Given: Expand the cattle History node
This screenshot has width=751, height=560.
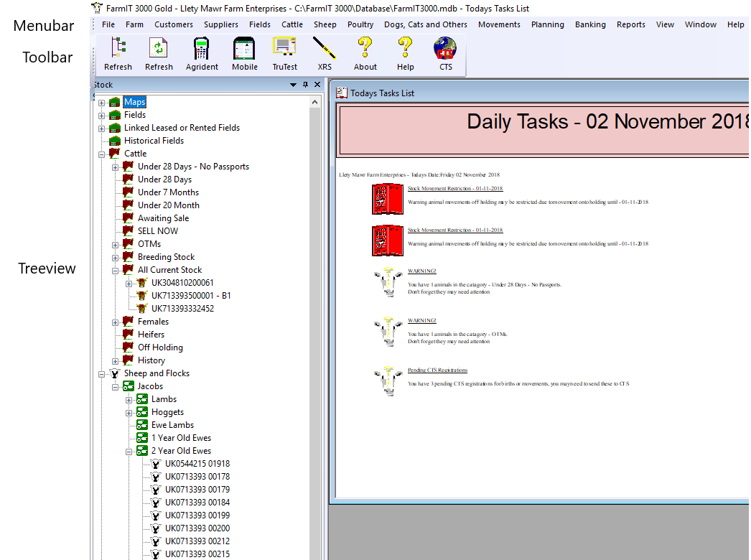Looking at the screenshot, I should pyautogui.click(x=116, y=362).
